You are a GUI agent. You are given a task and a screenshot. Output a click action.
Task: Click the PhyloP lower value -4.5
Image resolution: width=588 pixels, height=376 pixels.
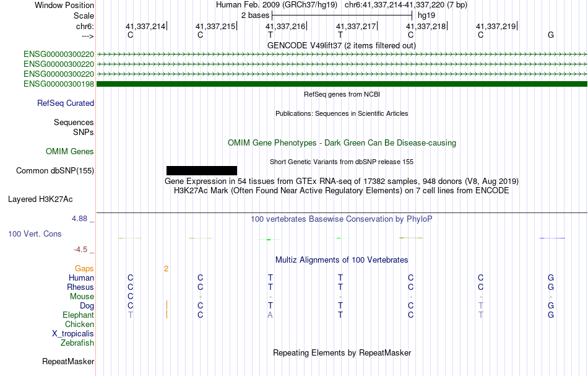(80, 250)
